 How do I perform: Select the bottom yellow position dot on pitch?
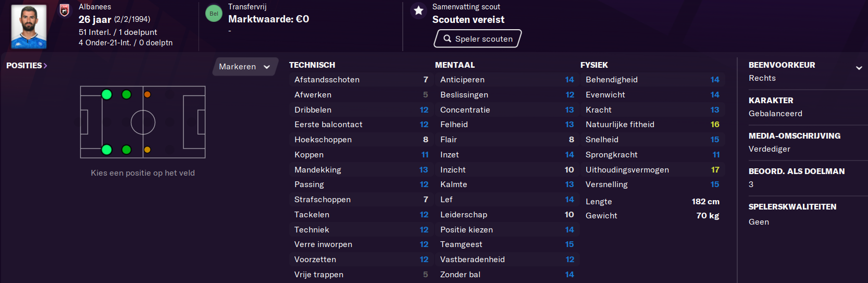tap(147, 150)
